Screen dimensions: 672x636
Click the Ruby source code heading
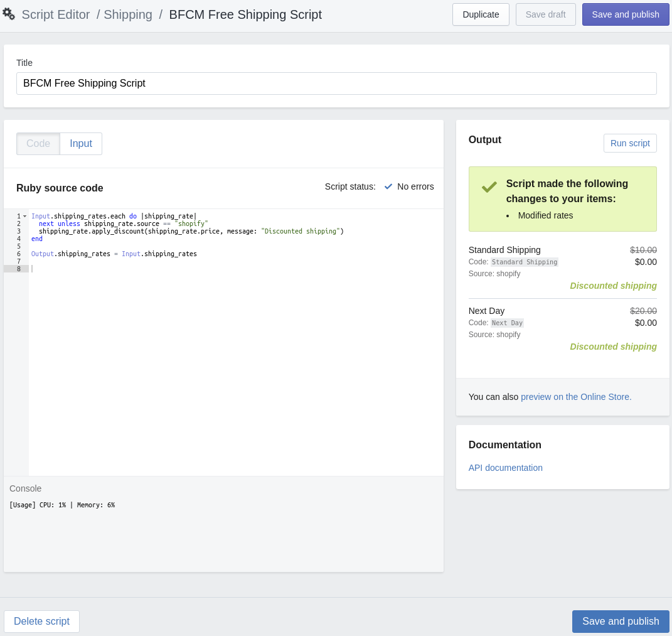coord(60,188)
